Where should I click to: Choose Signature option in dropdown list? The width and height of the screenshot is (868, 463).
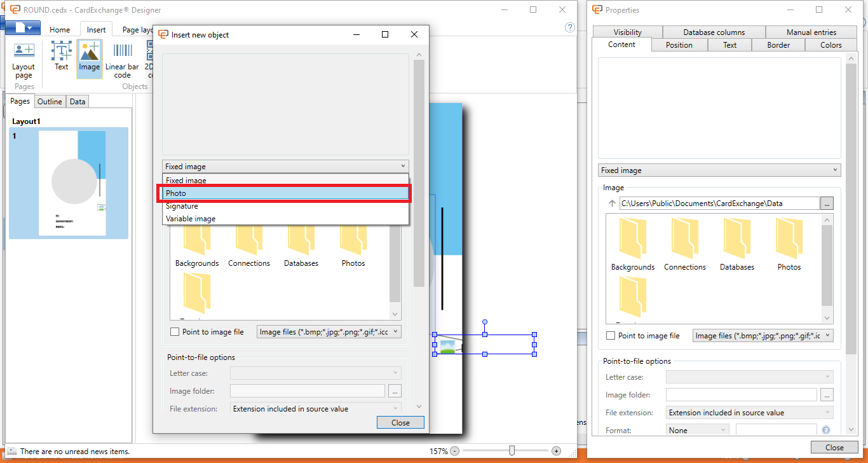pos(285,206)
